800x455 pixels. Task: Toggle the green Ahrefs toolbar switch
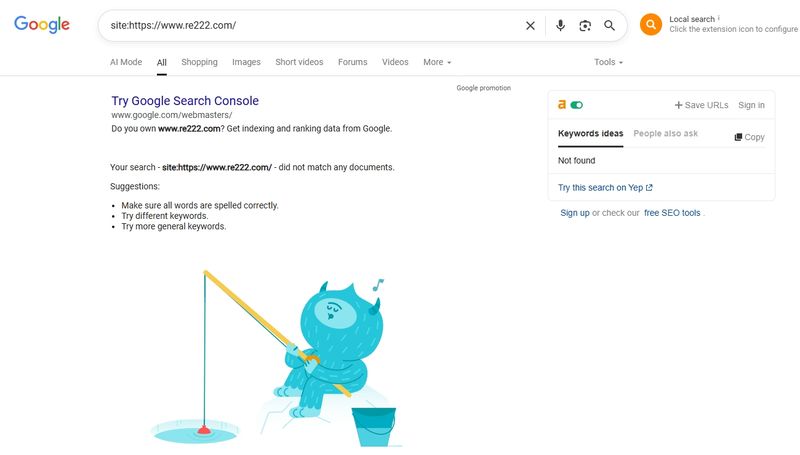[x=577, y=105]
